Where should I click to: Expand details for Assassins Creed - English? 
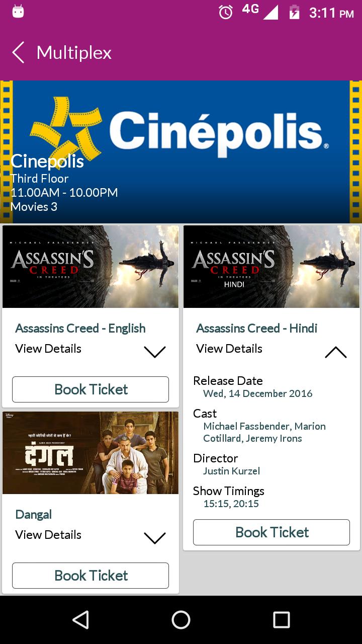coord(155,351)
